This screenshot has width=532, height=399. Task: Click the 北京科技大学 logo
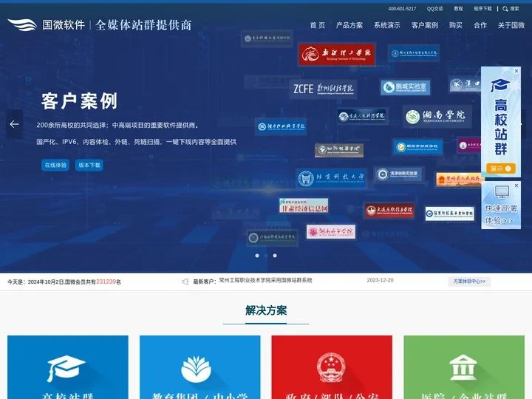332,178
